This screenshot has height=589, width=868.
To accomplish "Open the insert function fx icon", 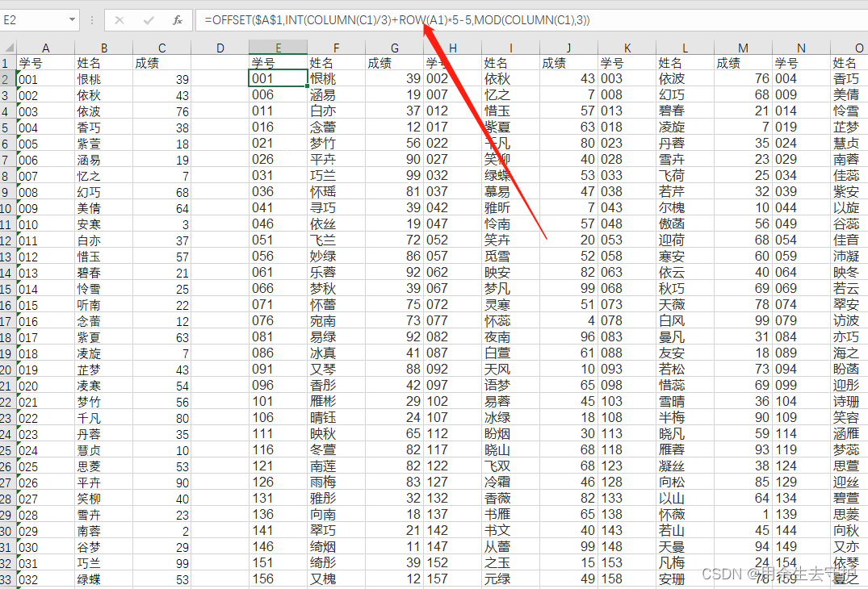I will pos(178,20).
